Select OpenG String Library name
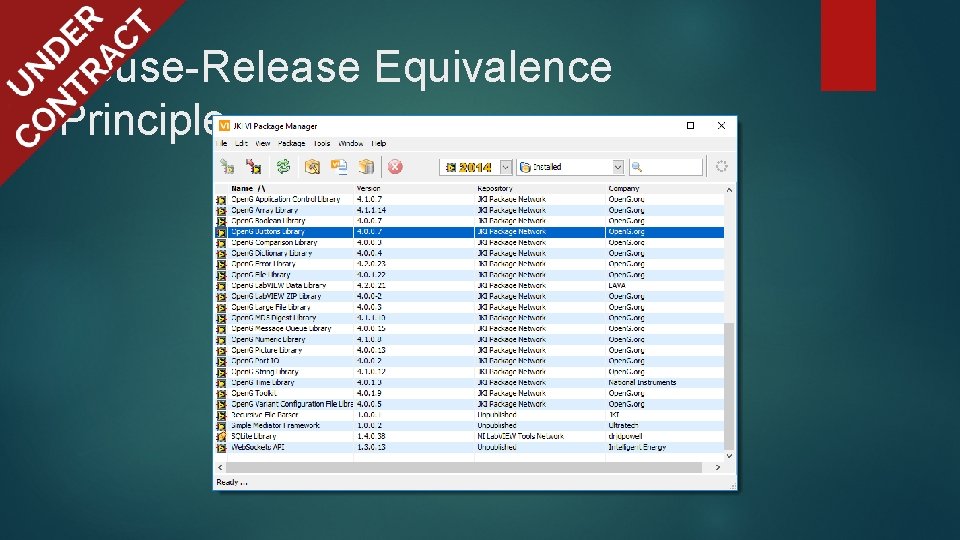This screenshot has height=540, width=960. (x=264, y=372)
